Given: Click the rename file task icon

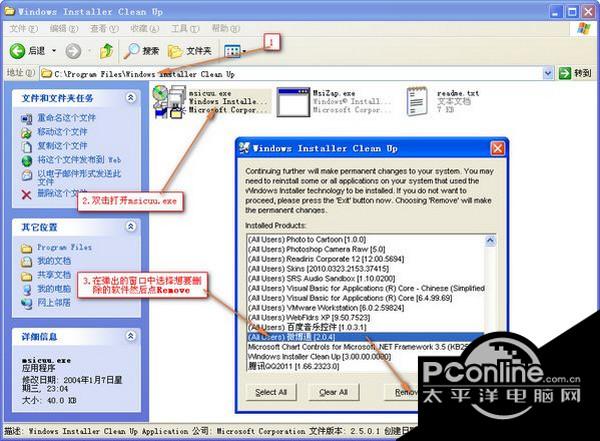Looking at the screenshot, I should 26,119.
